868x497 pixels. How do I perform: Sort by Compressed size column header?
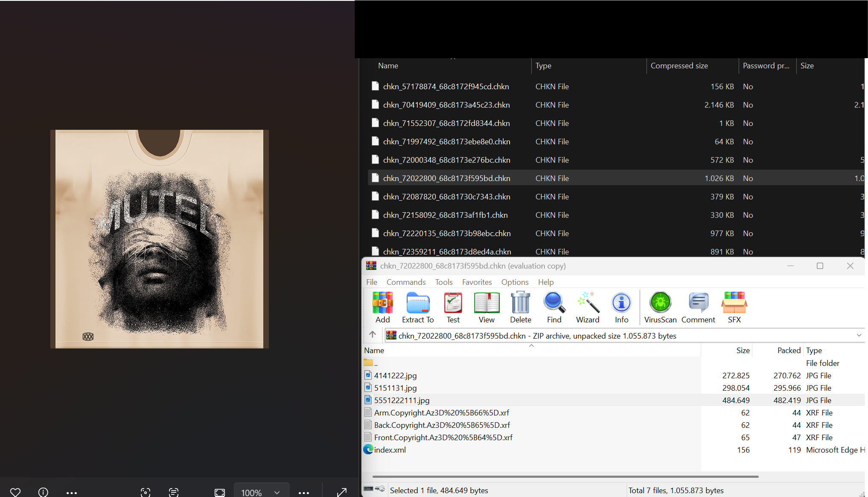click(679, 66)
